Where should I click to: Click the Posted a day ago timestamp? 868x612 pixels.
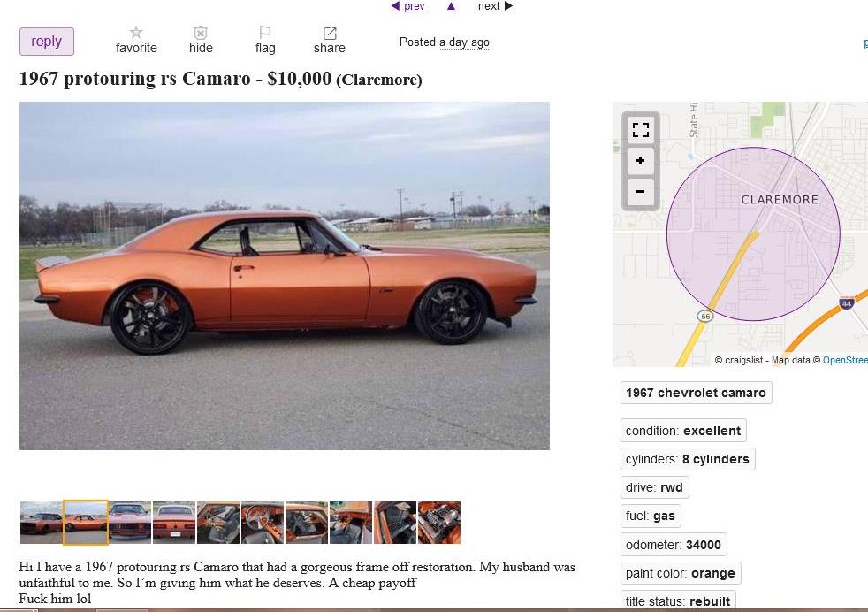click(x=444, y=42)
